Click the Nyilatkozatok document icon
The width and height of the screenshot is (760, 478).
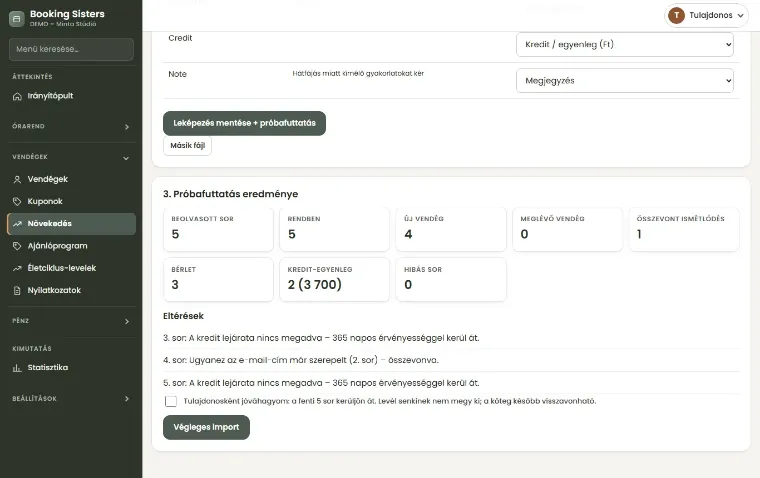tap(17, 290)
